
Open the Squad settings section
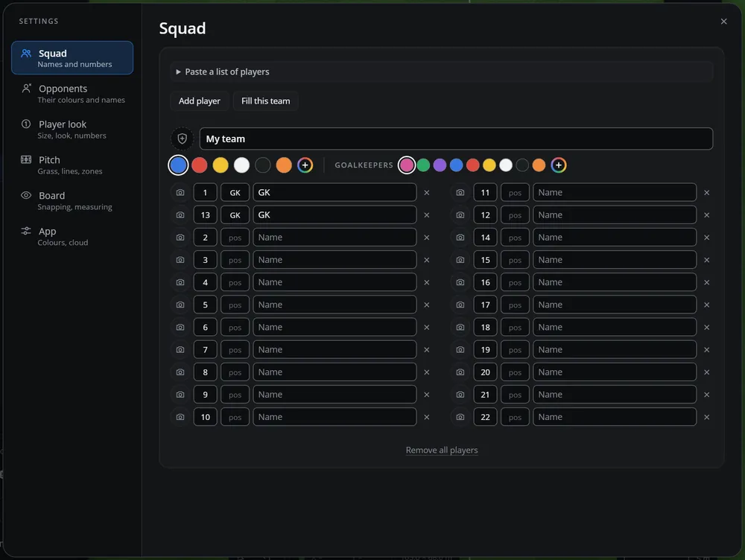pyautogui.click(x=72, y=58)
